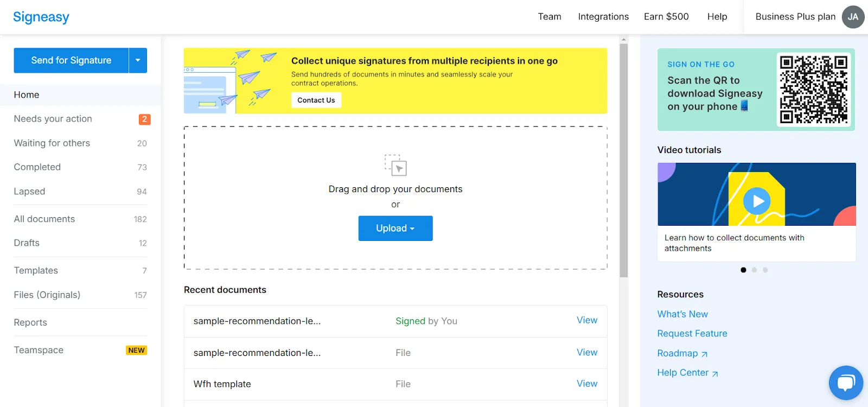
Task: Open All documents
Action: point(80,219)
